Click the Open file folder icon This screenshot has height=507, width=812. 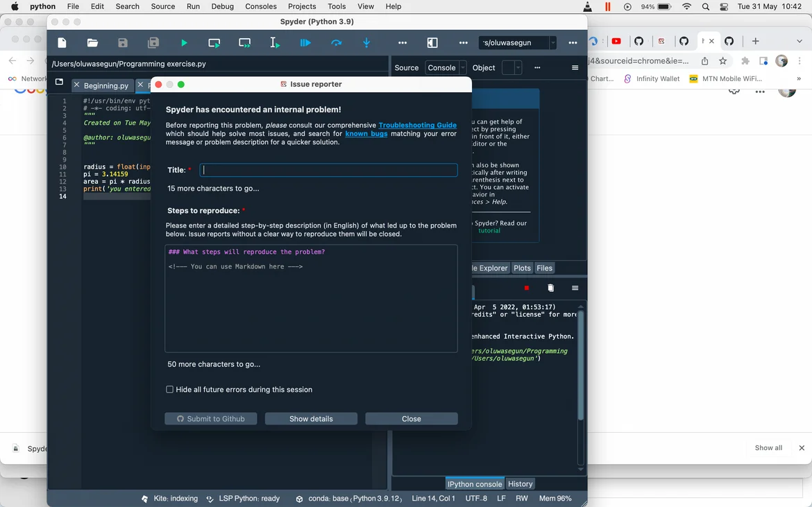coord(92,43)
